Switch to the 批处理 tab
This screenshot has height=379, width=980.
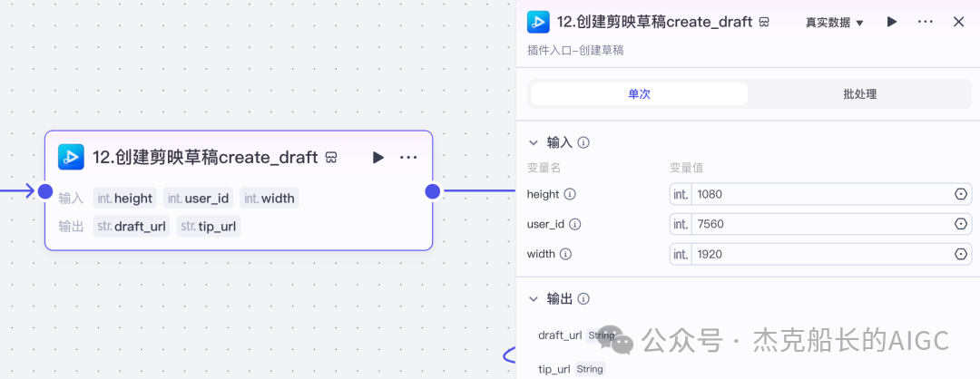point(860,94)
